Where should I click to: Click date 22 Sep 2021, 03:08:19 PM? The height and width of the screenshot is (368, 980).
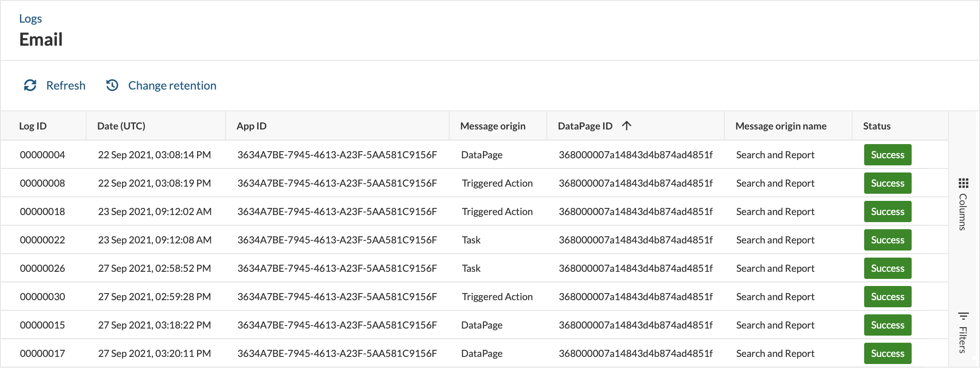coord(154,183)
